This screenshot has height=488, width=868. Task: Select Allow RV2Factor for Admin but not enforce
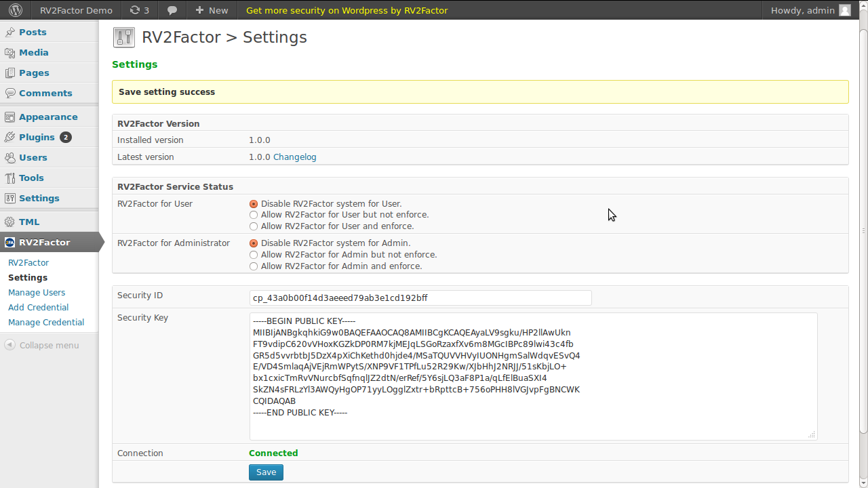pos(254,255)
